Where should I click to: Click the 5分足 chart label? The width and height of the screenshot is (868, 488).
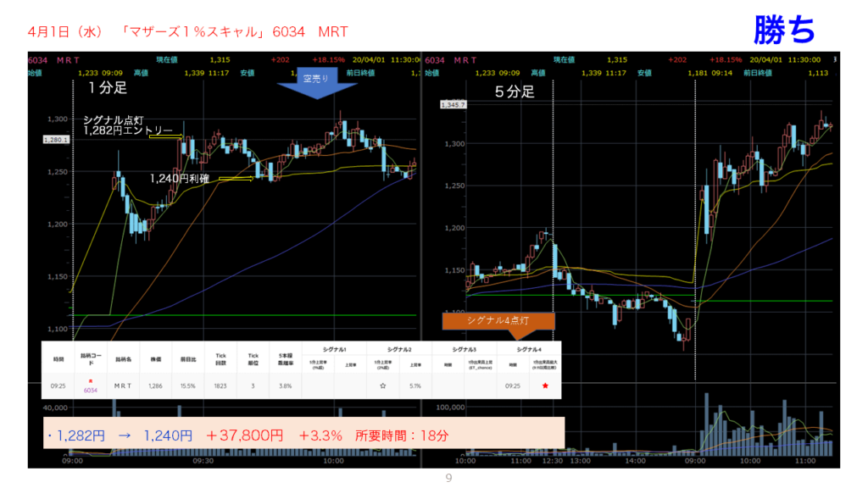[x=515, y=91]
